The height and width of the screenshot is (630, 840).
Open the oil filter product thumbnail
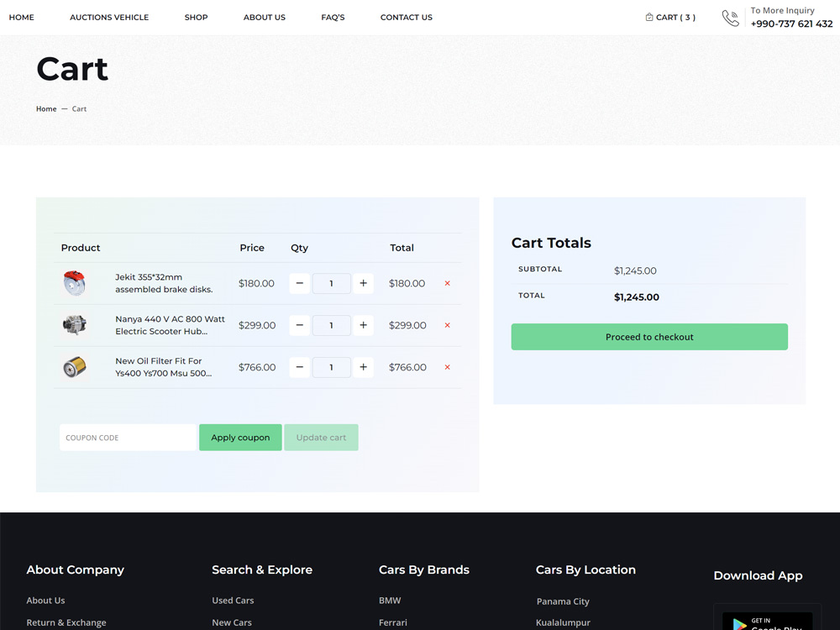pos(74,367)
